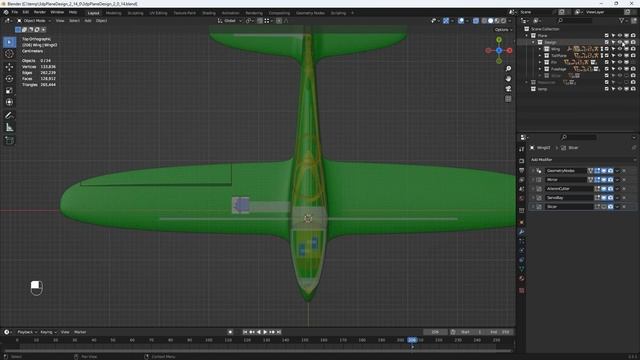
Task: Open the Render properties tab
Action: tap(522, 161)
